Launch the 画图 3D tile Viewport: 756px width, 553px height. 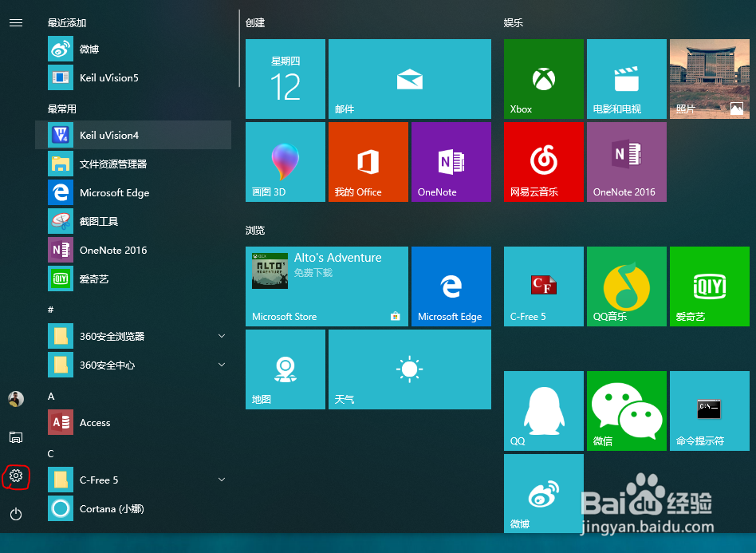click(x=285, y=162)
